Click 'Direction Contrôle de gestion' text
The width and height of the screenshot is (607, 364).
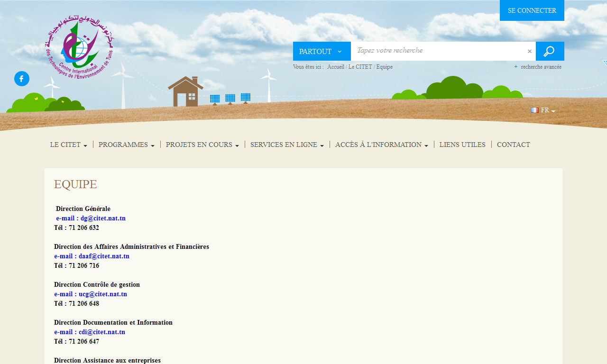click(97, 285)
